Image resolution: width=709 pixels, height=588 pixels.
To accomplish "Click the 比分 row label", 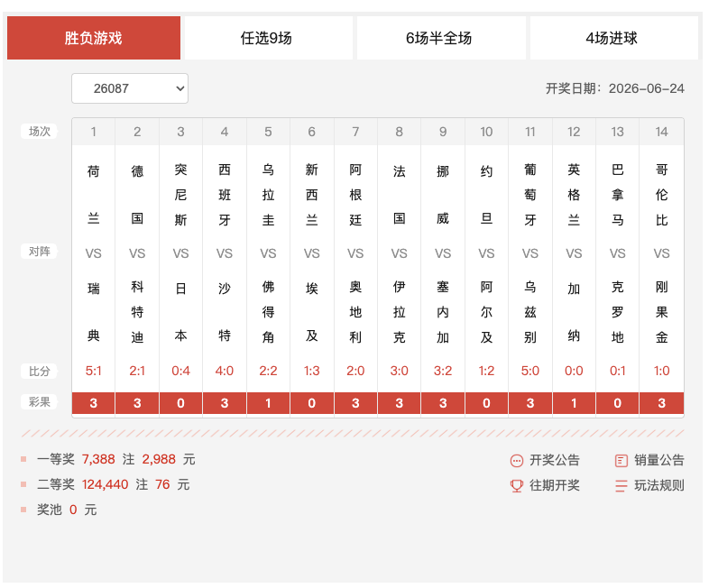I will (x=40, y=371).
